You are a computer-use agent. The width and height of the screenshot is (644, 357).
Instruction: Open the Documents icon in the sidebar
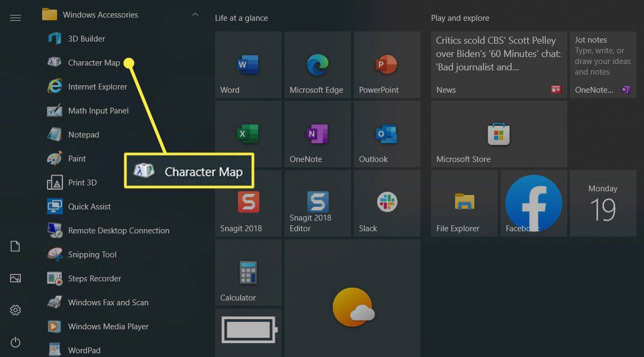tap(15, 246)
